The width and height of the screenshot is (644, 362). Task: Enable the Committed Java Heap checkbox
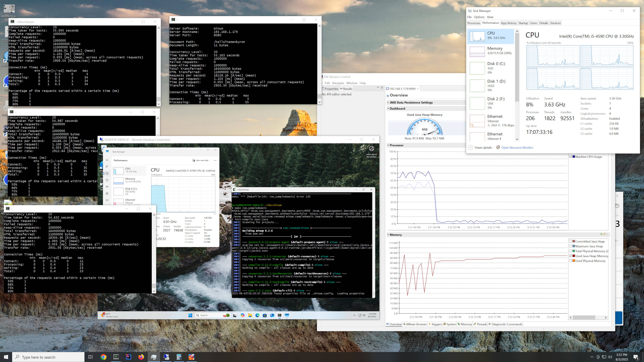[571, 241]
